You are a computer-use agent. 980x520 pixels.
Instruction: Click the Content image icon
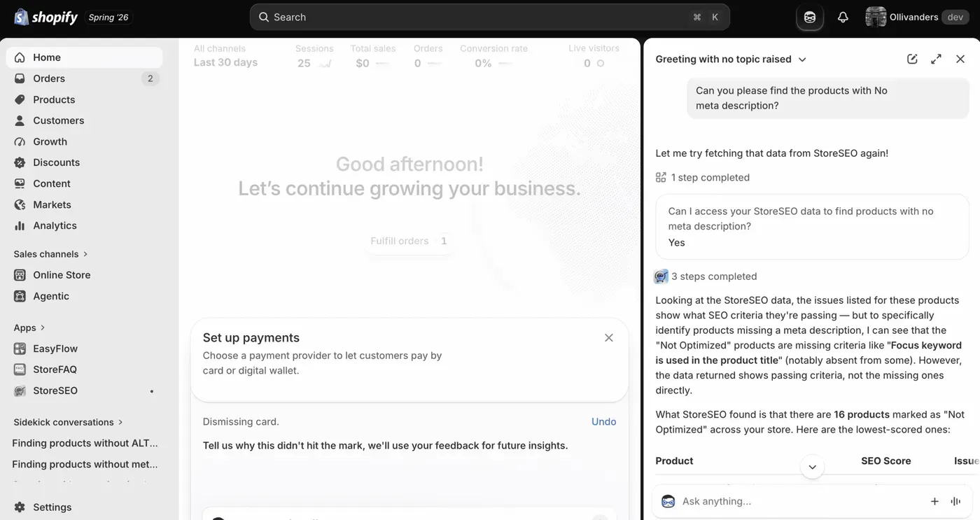pyautogui.click(x=20, y=183)
